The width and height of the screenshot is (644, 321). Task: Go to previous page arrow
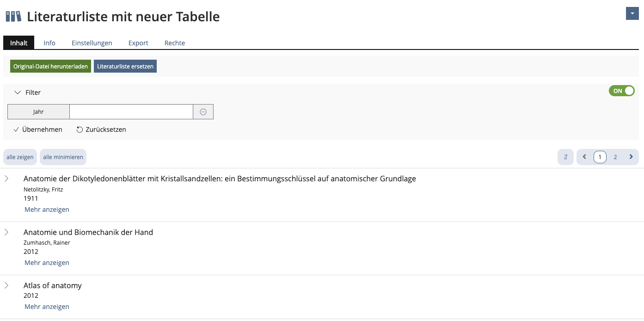(x=584, y=157)
